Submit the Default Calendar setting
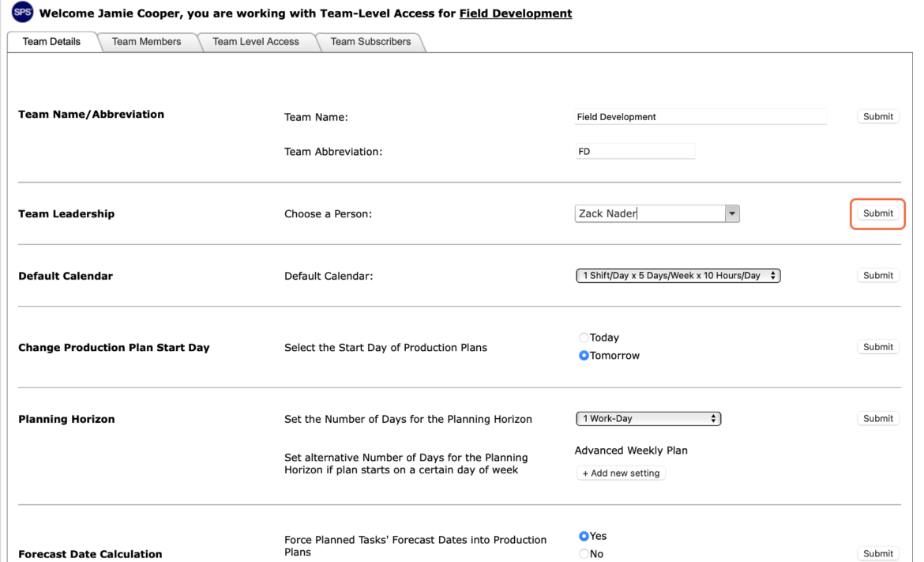 (878, 275)
